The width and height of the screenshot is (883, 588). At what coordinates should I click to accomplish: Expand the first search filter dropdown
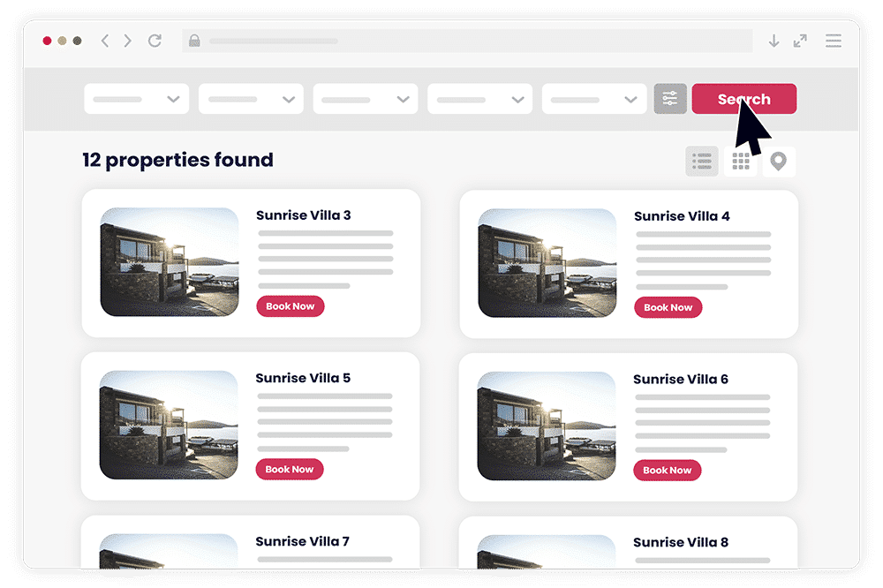click(136, 99)
